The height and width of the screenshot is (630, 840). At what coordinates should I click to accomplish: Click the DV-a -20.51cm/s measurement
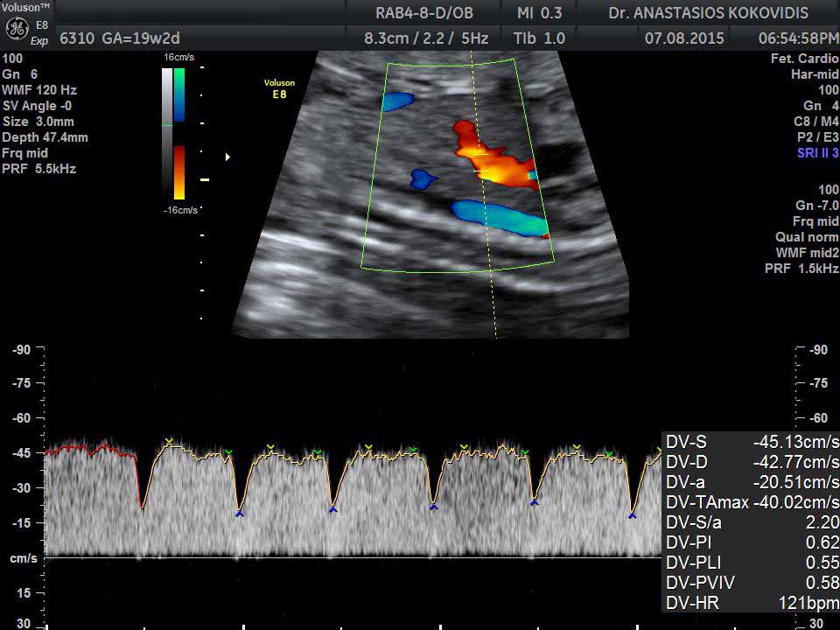coord(752,482)
